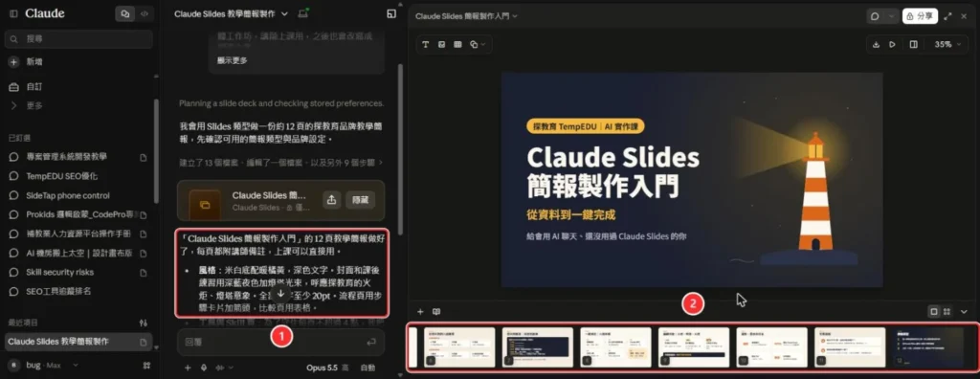Toggle the side panel layout icon

click(914, 44)
